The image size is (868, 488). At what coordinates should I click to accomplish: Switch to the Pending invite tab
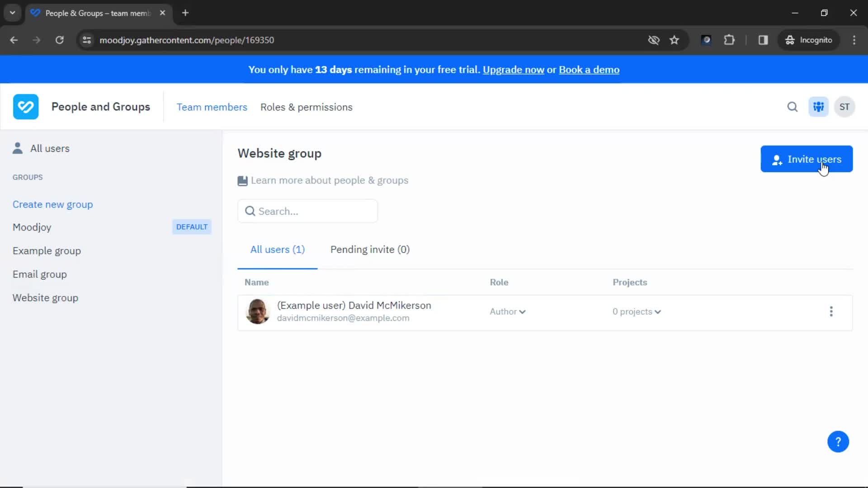coord(370,249)
